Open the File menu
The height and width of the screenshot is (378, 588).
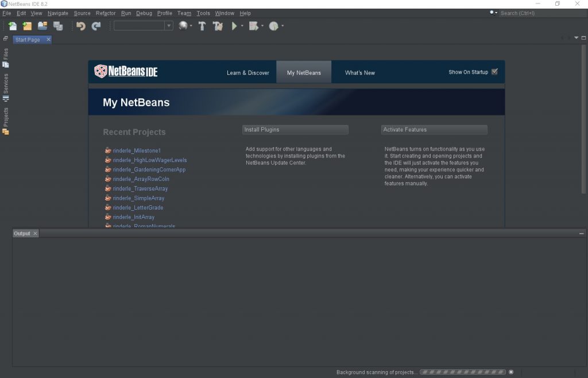7,13
